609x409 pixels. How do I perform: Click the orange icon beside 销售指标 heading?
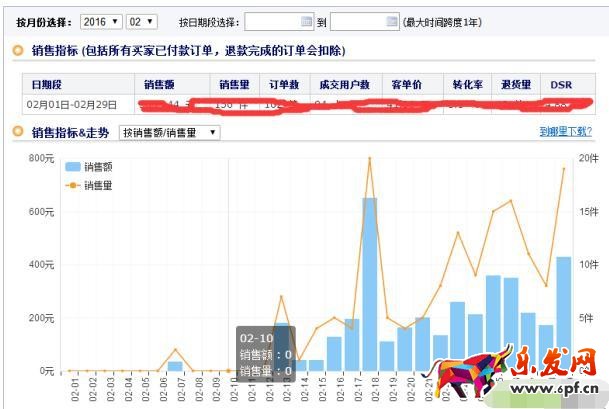pos(18,49)
